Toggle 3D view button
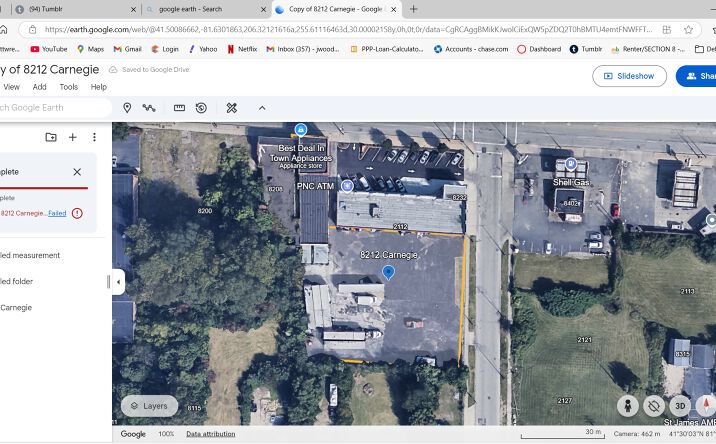 [679, 406]
